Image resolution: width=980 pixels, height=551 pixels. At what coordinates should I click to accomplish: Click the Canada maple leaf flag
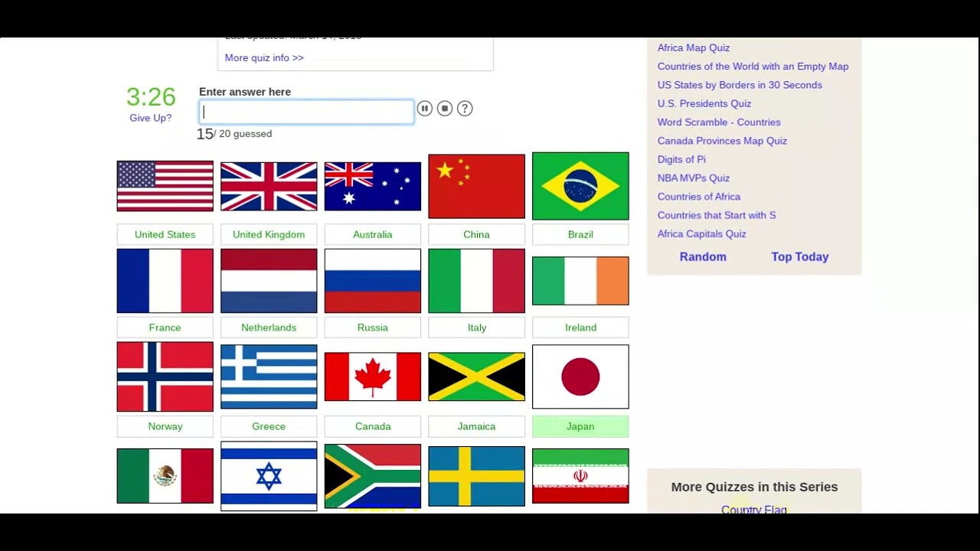point(373,377)
